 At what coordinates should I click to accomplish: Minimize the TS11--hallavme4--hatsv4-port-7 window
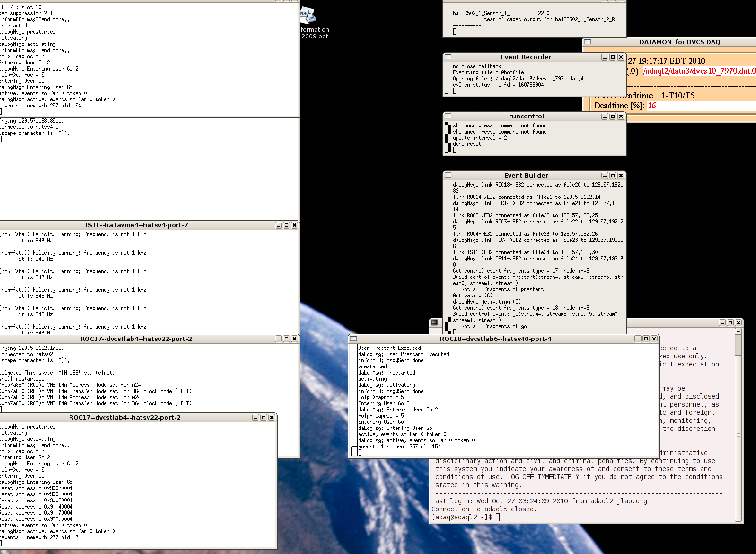[278, 225]
